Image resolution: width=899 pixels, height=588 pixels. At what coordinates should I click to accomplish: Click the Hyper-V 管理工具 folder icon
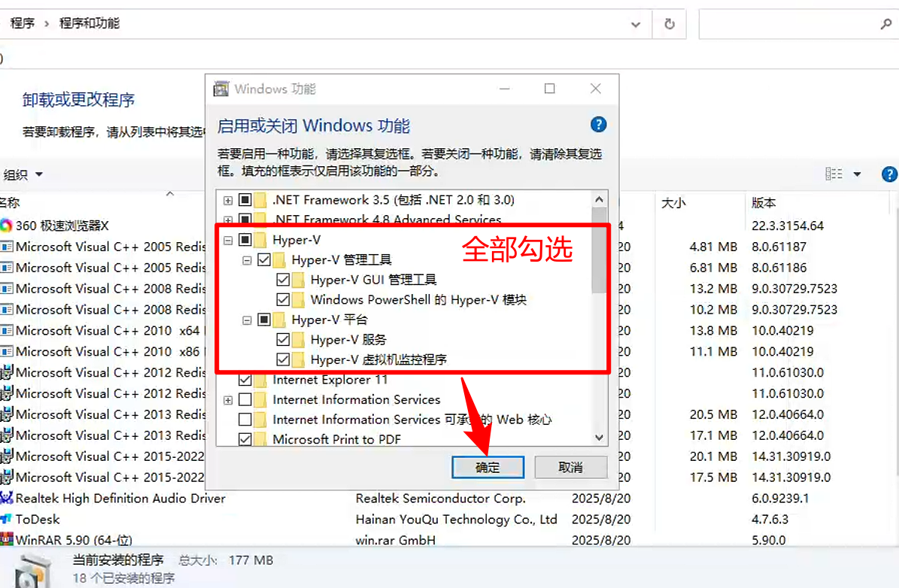(x=279, y=259)
